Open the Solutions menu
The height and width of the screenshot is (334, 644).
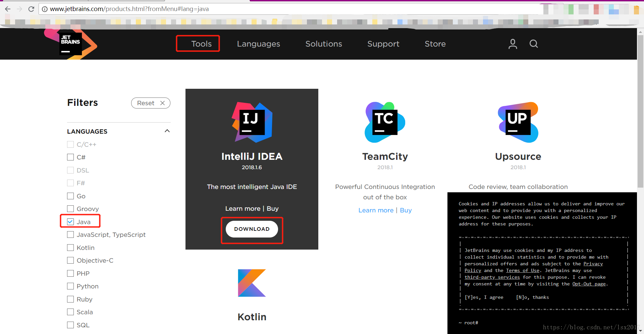(324, 44)
